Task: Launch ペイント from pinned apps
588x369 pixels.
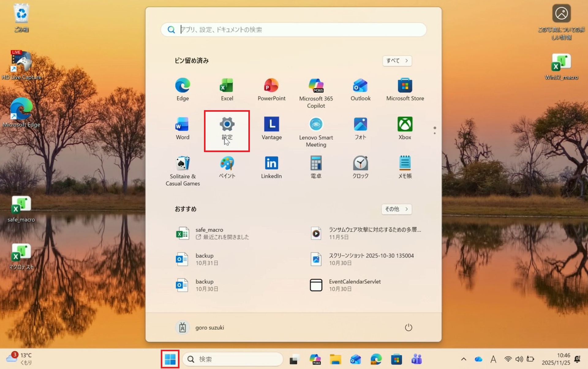Action: click(x=227, y=167)
